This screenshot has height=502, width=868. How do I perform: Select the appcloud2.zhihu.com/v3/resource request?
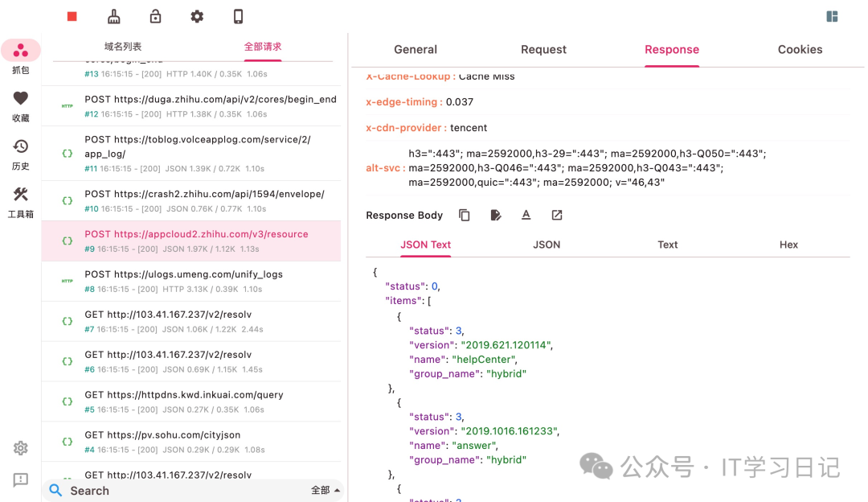pyautogui.click(x=191, y=241)
